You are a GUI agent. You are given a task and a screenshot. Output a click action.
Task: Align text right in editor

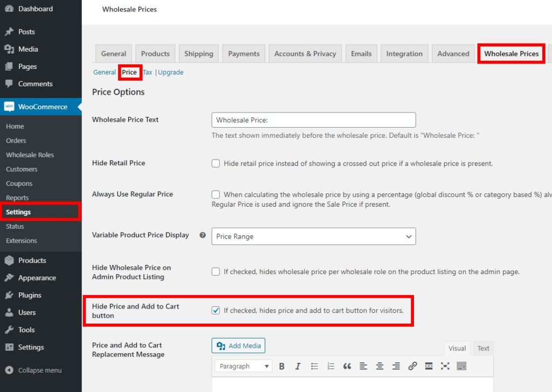tap(396, 366)
